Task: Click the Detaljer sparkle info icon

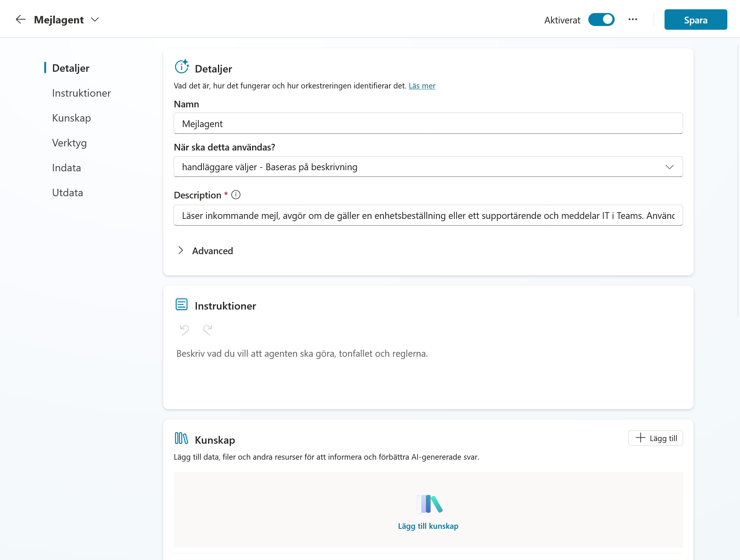Action: click(182, 67)
